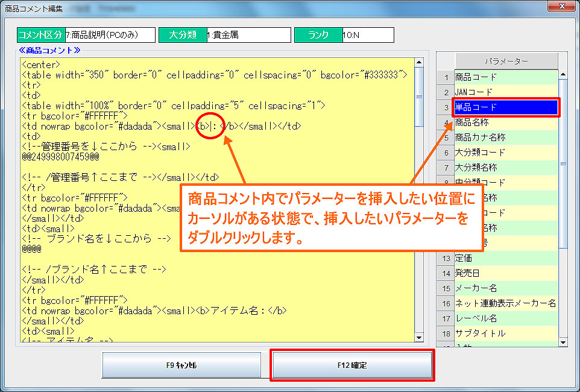Click the パラメーター column header
580x392 pixels.
click(x=506, y=61)
